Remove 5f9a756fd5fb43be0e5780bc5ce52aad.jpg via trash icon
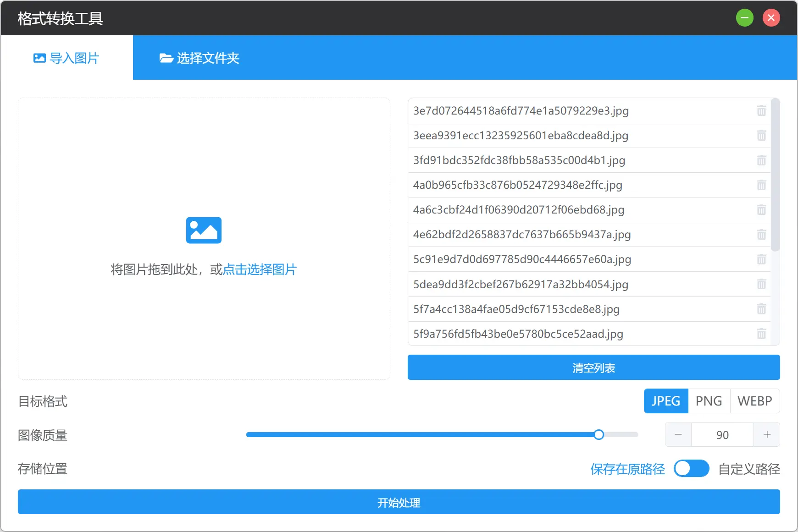This screenshot has width=798, height=532. 762,334
